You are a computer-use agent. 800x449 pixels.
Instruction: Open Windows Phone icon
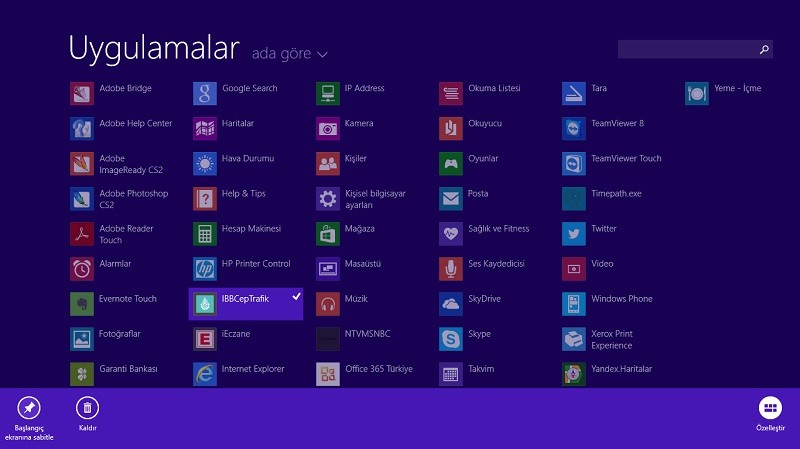[x=573, y=304]
